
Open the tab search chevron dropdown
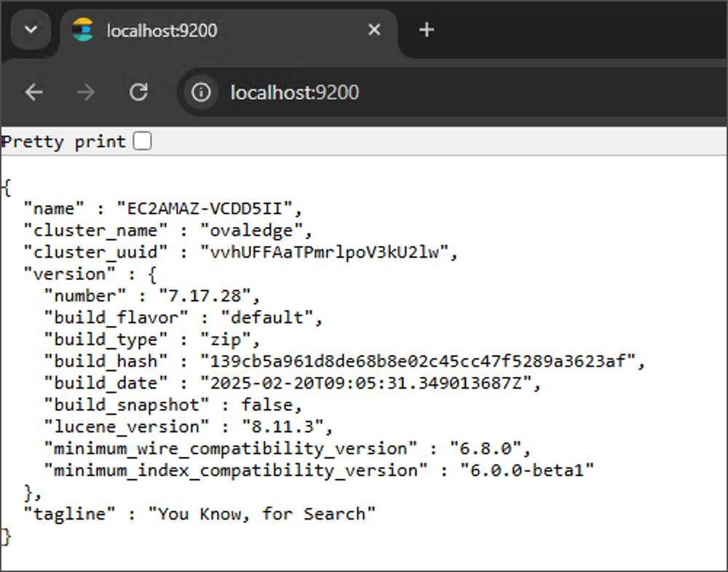(x=31, y=30)
